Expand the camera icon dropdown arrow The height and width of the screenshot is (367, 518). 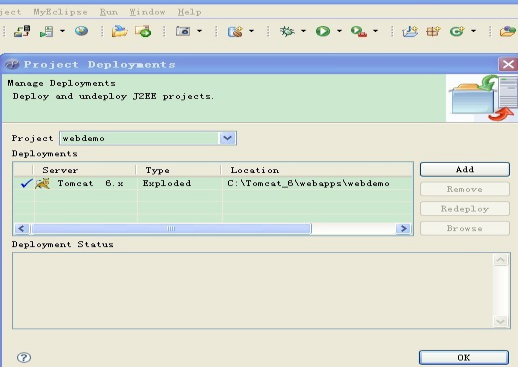click(199, 31)
